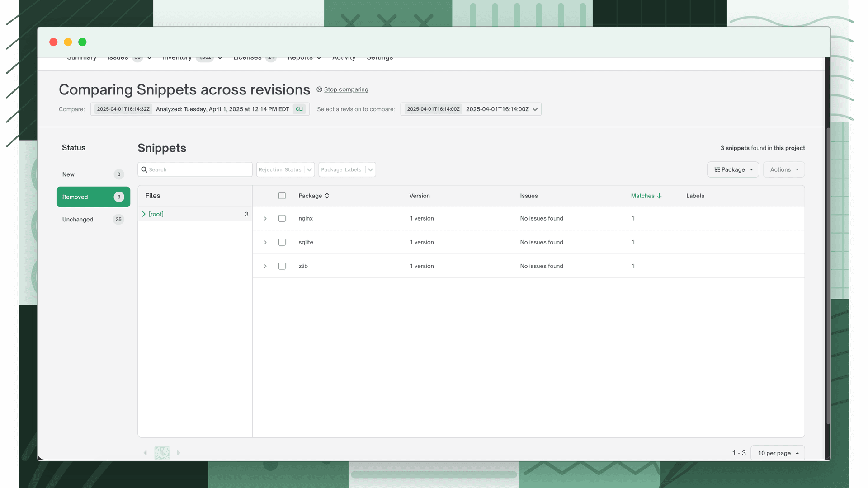Screen dimensions: 868x488
Task: Click the search magnifier icon
Action: point(144,169)
